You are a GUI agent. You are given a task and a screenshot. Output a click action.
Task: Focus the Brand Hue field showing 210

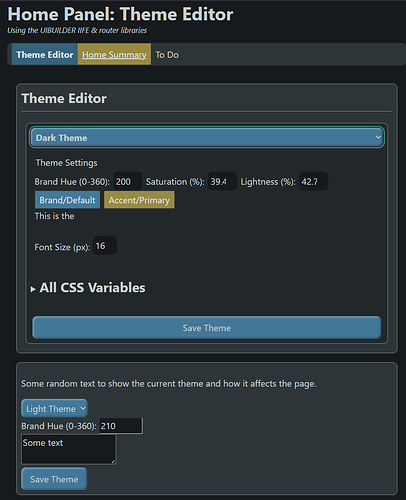tap(121, 426)
